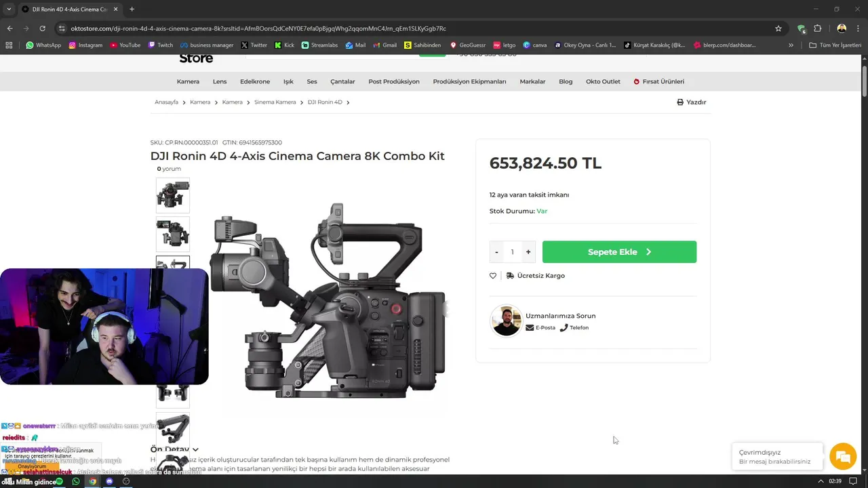The image size is (868, 488).
Task: Open the Google apps grid icon
Action: point(9,45)
